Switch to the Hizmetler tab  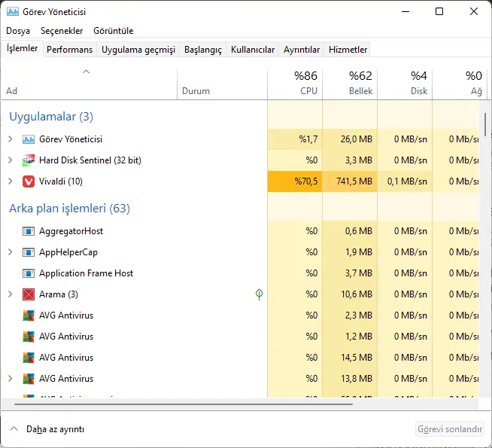(x=348, y=50)
